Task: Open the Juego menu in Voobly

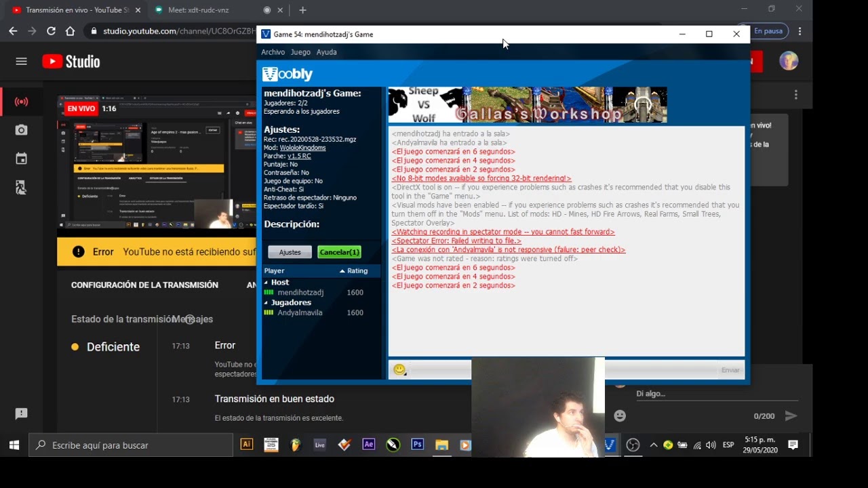Action: 300,52
